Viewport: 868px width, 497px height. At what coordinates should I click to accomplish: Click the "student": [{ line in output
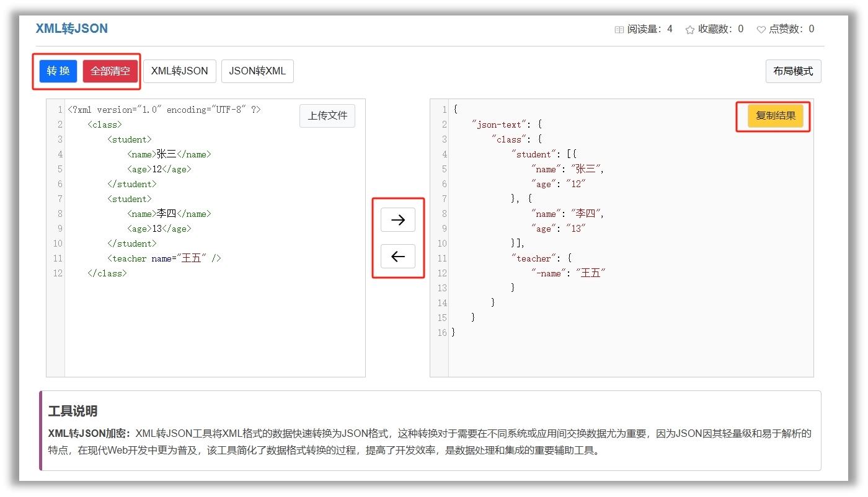pyautogui.click(x=544, y=154)
